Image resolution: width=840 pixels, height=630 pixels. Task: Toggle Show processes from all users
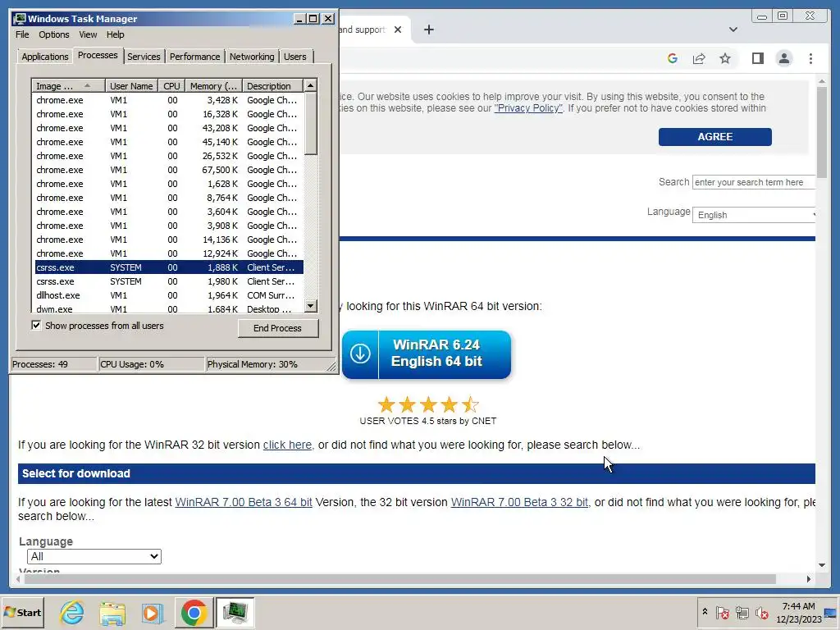coord(36,325)
